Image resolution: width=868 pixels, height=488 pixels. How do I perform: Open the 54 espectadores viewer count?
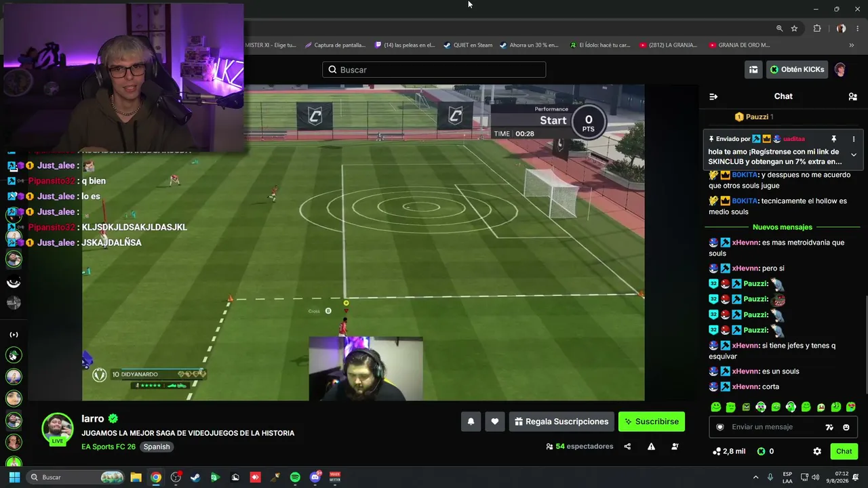[x=580, y=447]
